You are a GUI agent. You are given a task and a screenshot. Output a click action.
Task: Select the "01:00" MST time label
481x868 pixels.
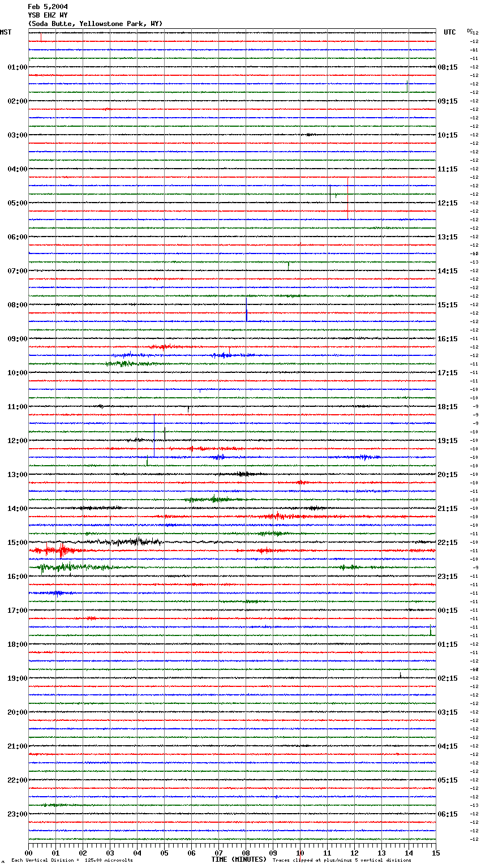point(17,67)
